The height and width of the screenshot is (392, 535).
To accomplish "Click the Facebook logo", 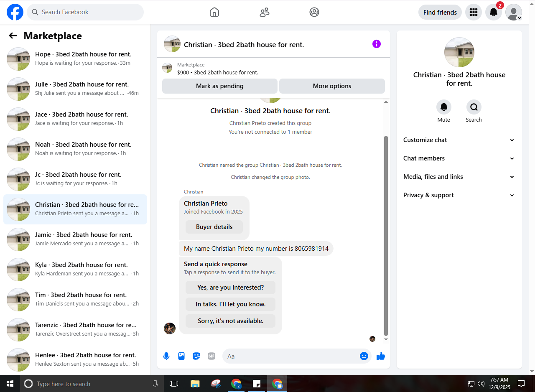I will click(x=15, y=12).
